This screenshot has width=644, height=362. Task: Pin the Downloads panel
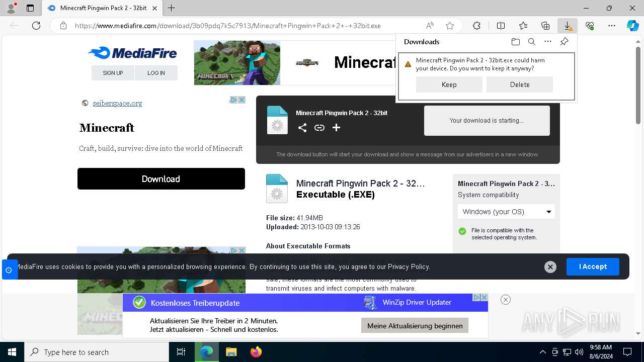564,42
